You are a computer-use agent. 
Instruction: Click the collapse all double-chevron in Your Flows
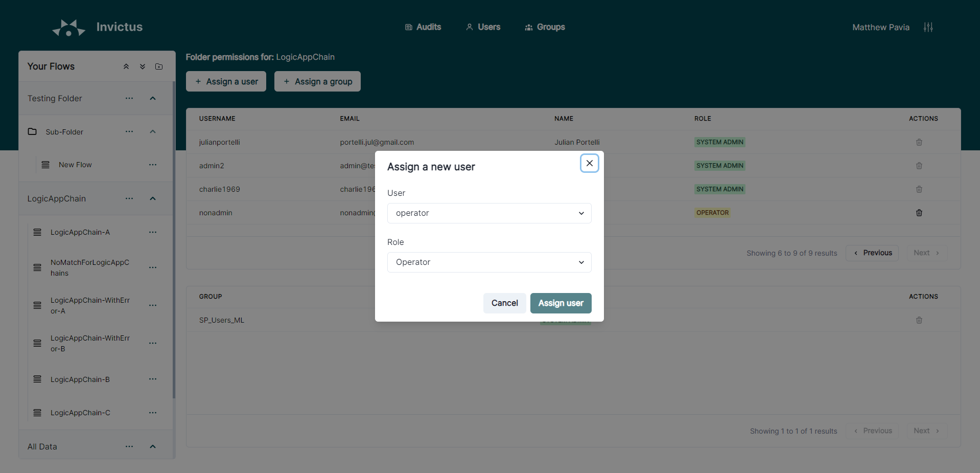126,66
